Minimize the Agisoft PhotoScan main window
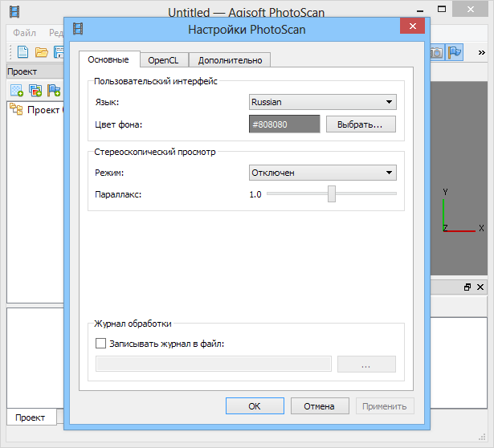The width and height of the screenshot is (494, 448). (419, 10)
